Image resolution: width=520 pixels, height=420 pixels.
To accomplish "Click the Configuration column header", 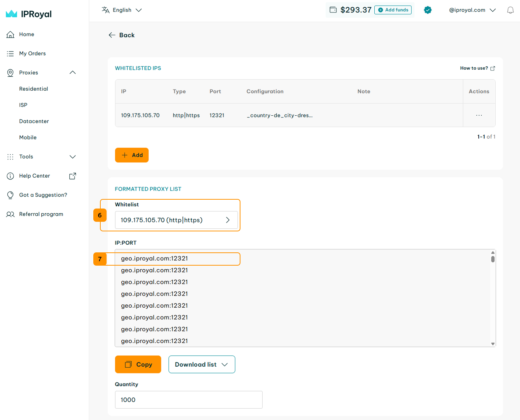I will [265, 91].
